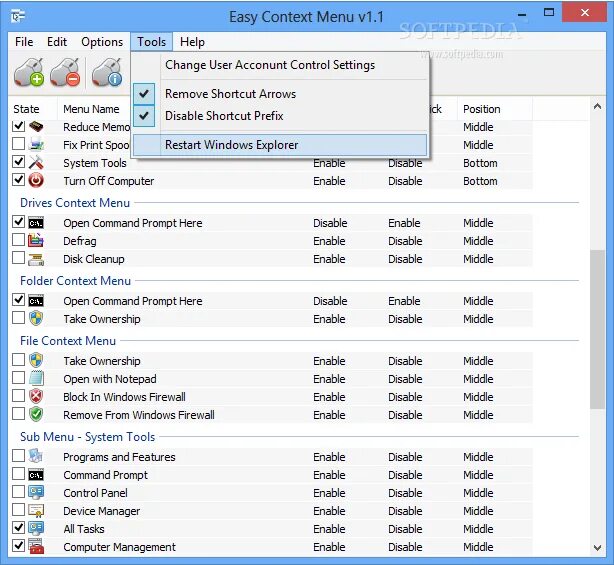Click the Command Prompt row console icon

coord(36,475)
